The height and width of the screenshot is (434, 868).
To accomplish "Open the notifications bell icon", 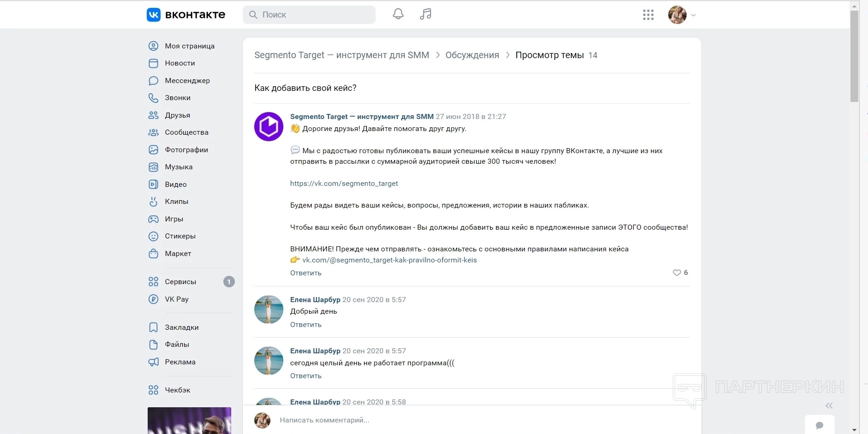I will 398,14.
